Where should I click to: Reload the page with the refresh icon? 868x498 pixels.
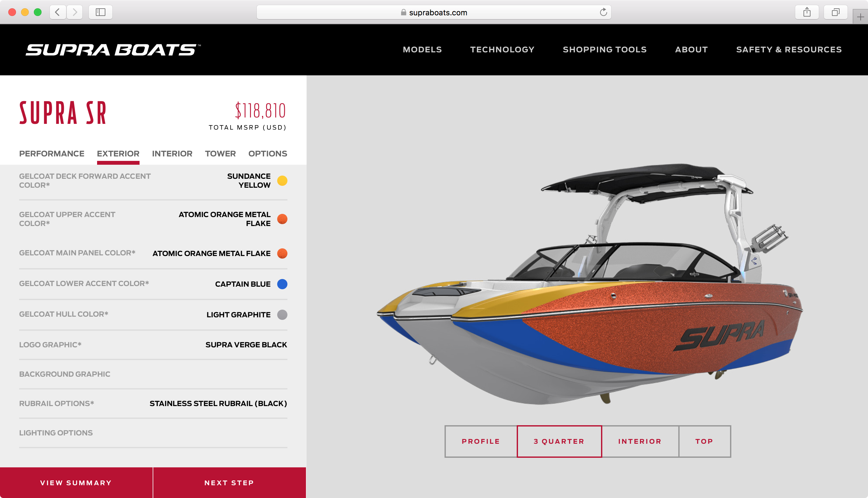tap(603, 12)
